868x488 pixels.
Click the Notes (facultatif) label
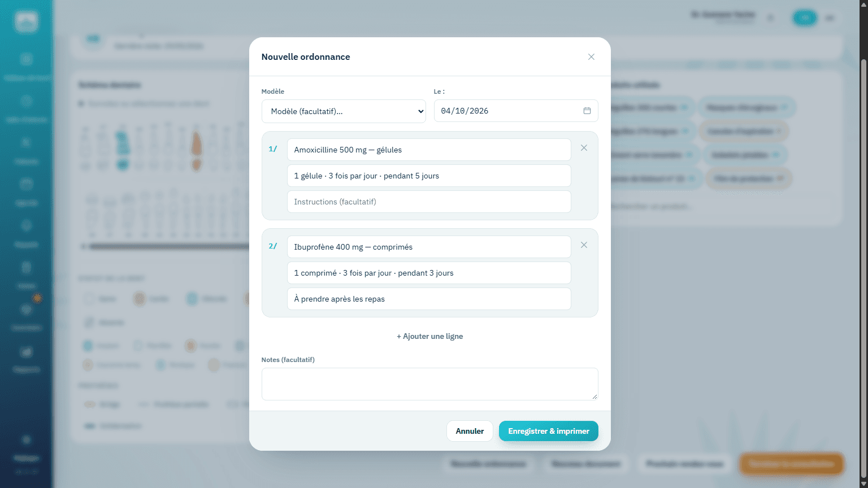click(x=288, y=360)
